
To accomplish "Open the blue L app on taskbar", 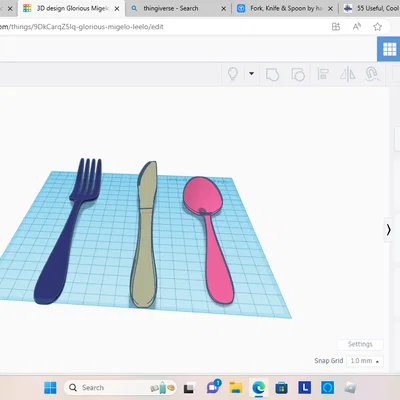I will coord(305,387).
